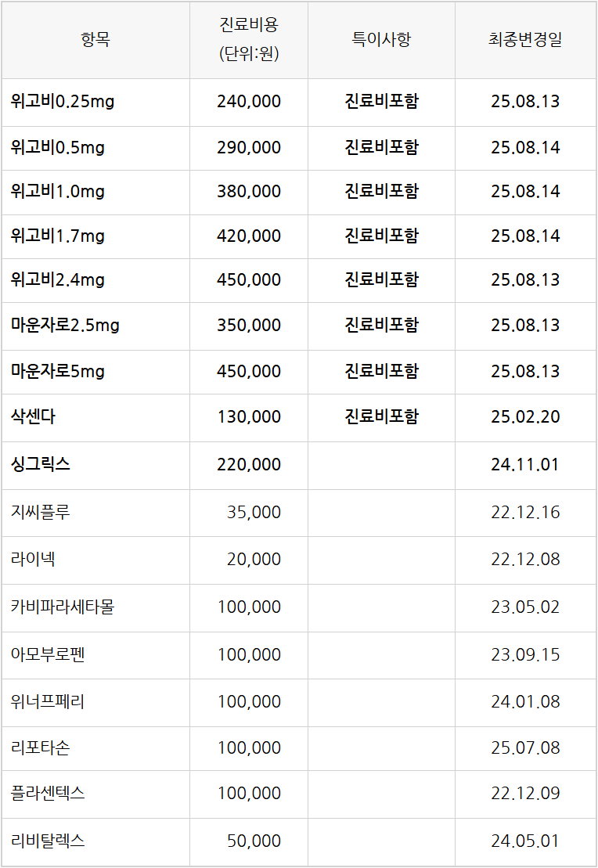This screenshot has height=868, width=598.
Task: Click 진료비포함 note in 삭센다 row
Action: click(x=381, y=416)
